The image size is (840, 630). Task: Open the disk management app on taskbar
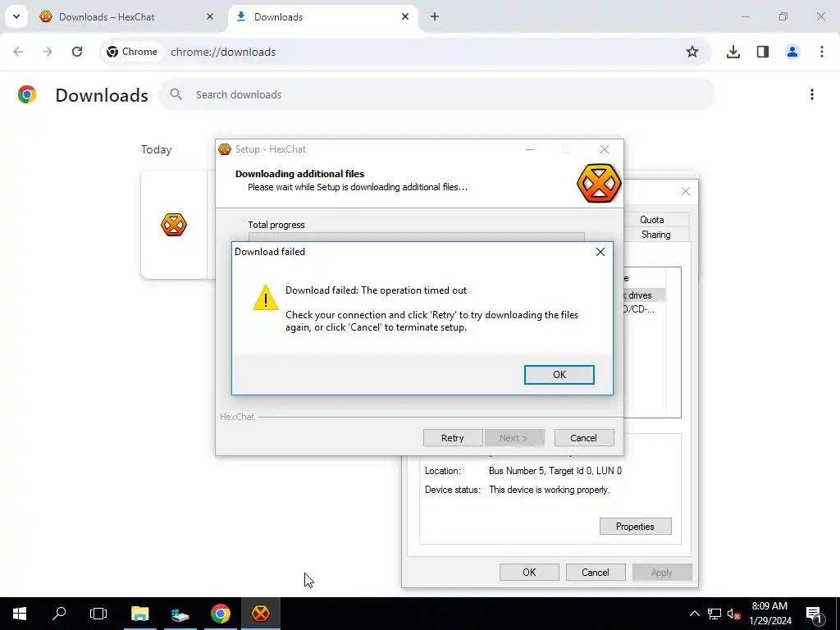[180, 614]
